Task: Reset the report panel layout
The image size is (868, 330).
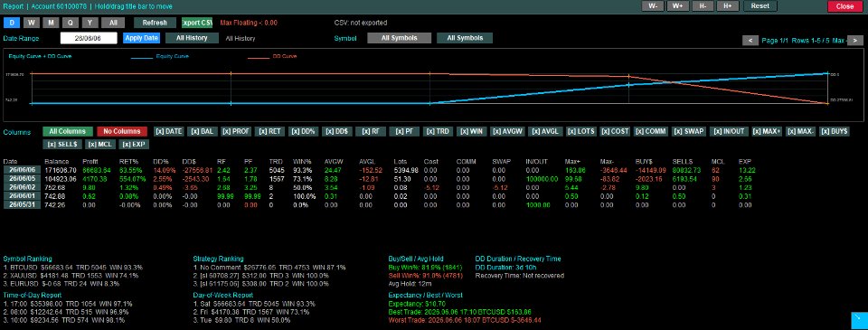Action: coord(760,6)
